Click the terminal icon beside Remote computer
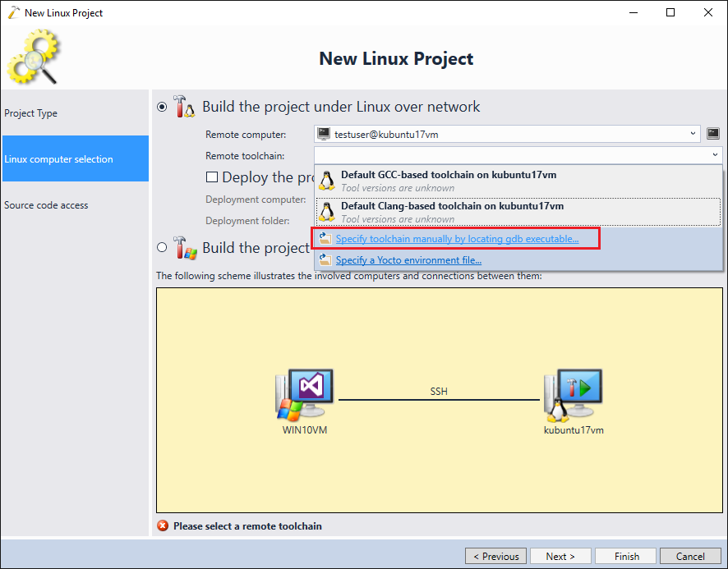 pos(712,134)
